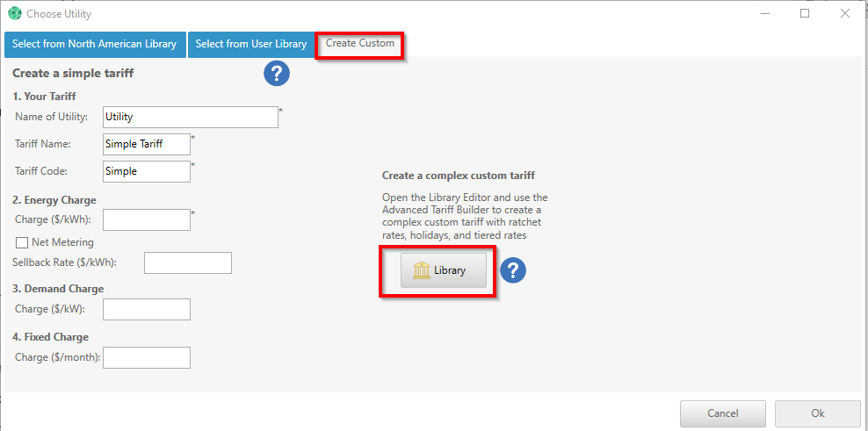Screen dimensions: 868x431
Task: Open help icon beside the Library button
Action: [x=513, y=270]
